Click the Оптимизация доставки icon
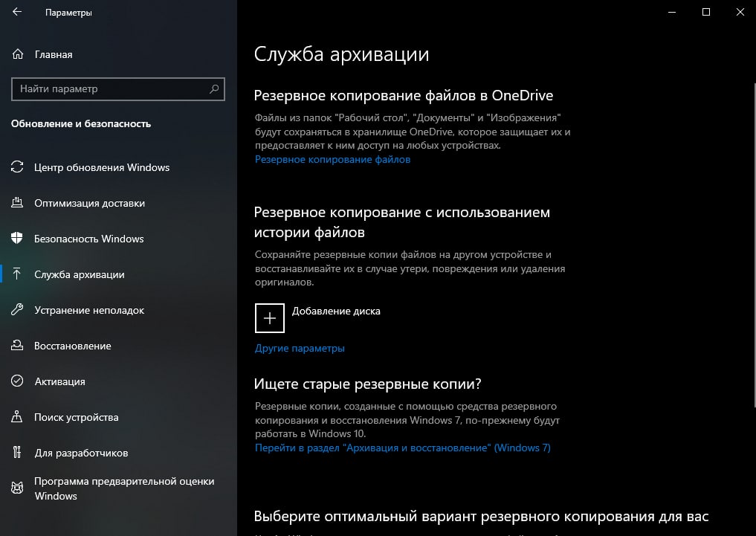The height and width of the screenshot is (536, 756). click(17, 203)
